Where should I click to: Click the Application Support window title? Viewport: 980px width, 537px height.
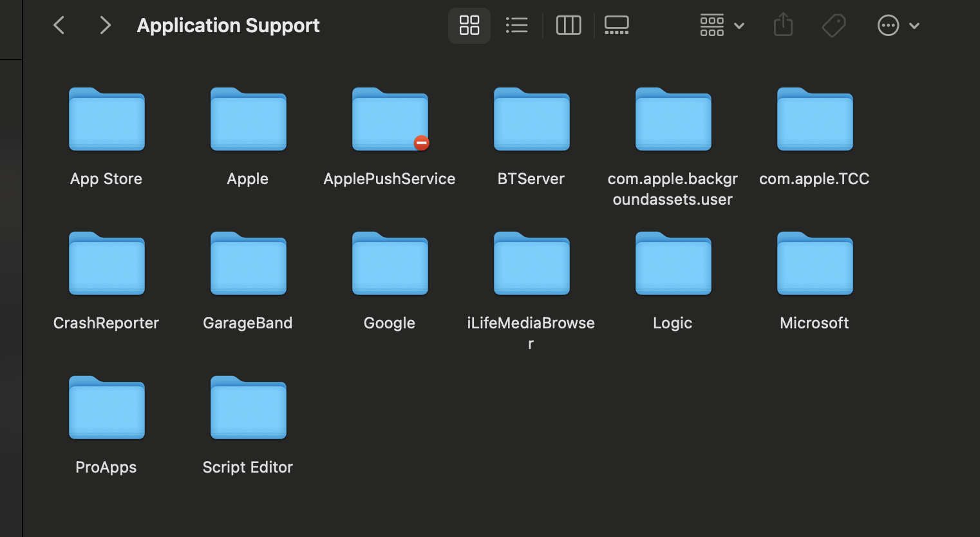coord(228,26)
